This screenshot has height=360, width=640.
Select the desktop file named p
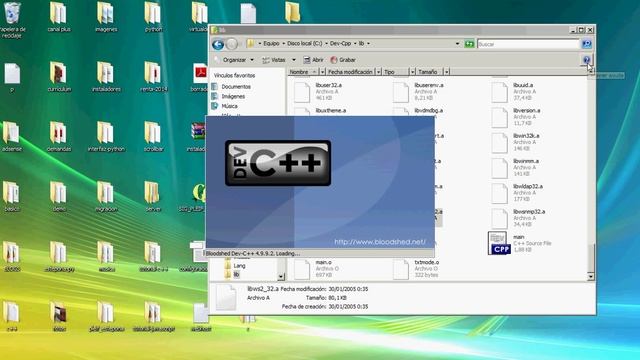coord(12,78)
